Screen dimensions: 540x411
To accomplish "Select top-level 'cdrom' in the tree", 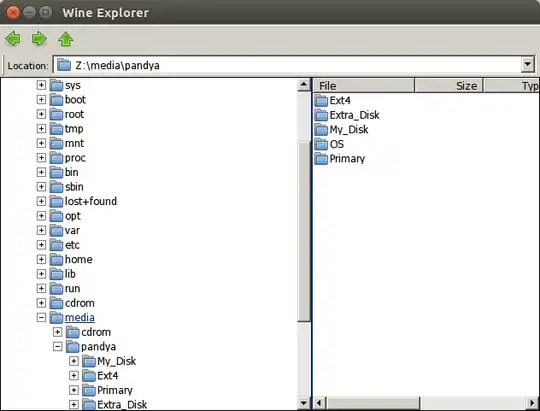I will coord(80,303).
